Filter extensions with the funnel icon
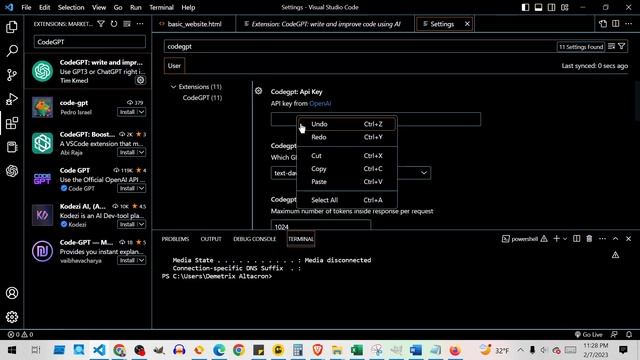640x360 pixels. [x=101, y=24]
